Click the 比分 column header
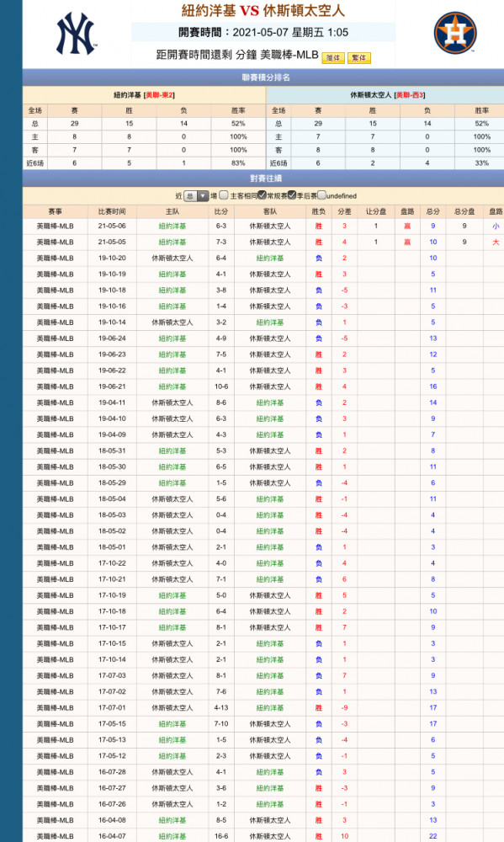This screenshot has height=842, width=504. [x=221, y=211]
